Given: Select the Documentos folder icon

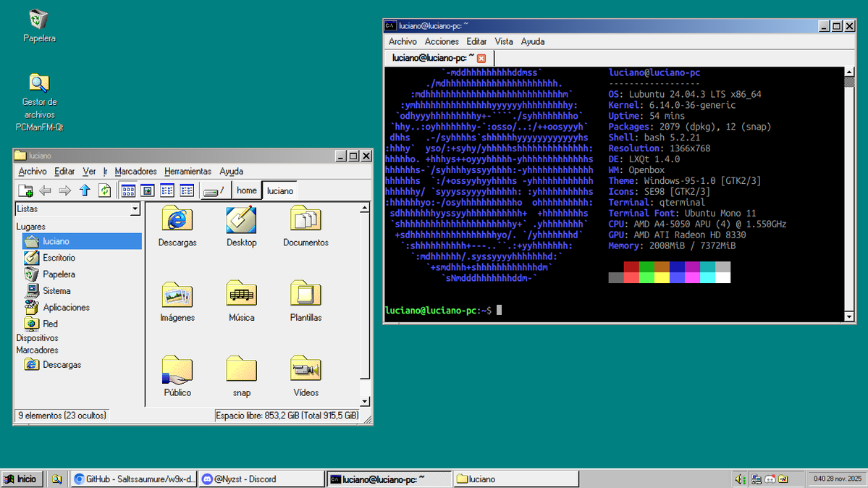Looking at the screenshot, I should (306, 226).
